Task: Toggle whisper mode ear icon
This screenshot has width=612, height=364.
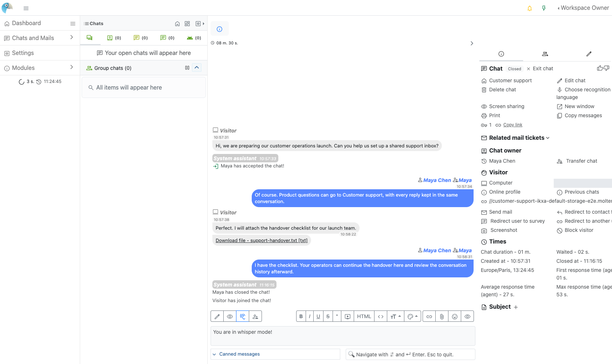Action: coord(243,316)
